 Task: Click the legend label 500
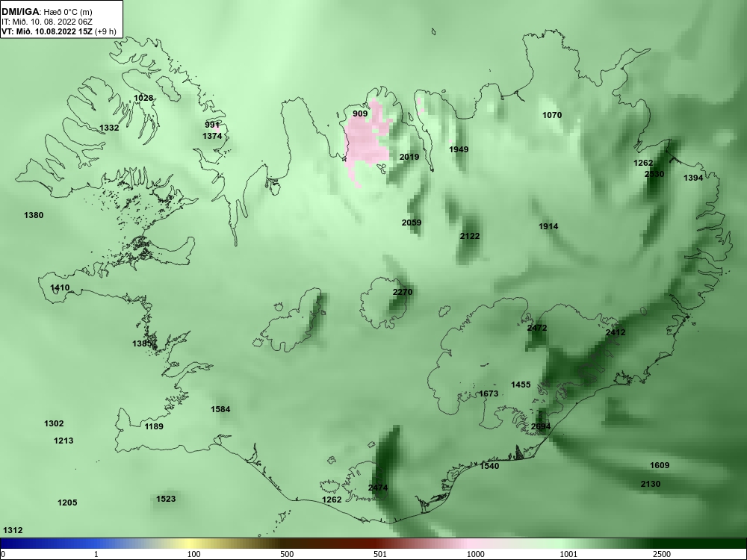click(x=288, y=554)
